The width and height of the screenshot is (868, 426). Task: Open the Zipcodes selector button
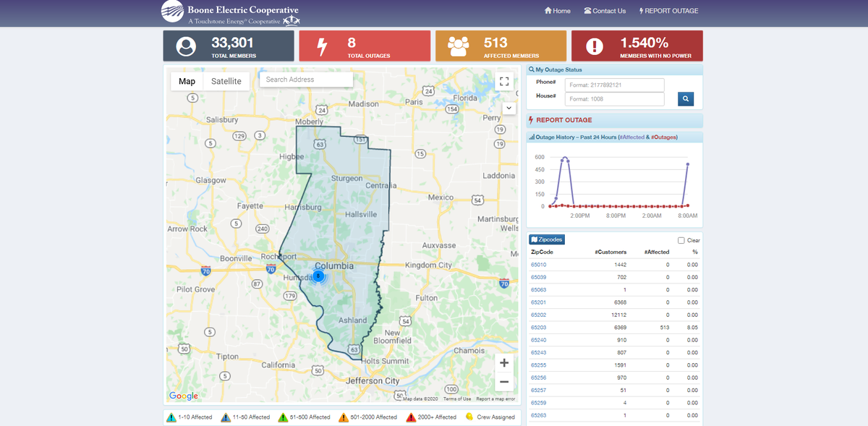click(547, 239)
